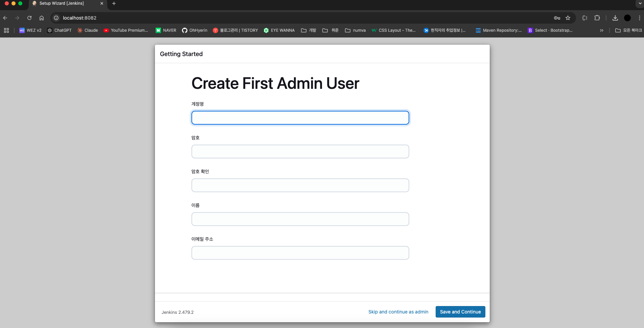Open the TISTORY blog management bookmark
Image resolution: width=644 pixels, height=328 pixels.
(235, 30)
